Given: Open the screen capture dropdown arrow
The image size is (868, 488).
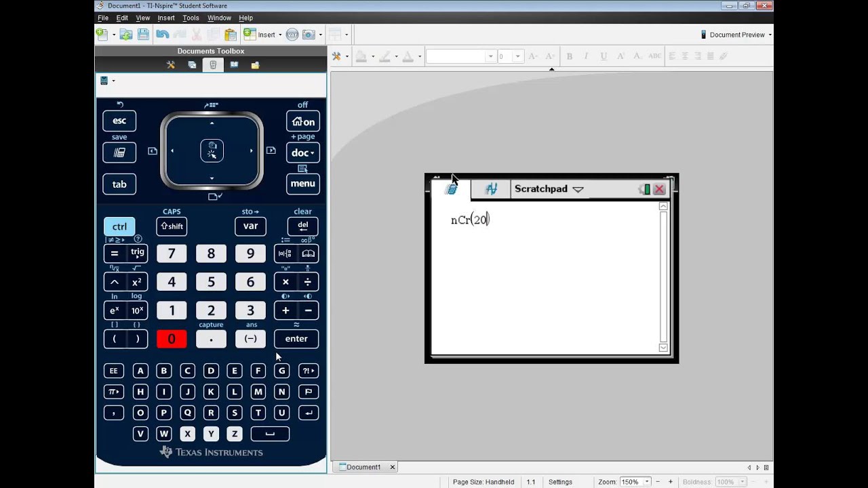Looking at the screenshot, I should pyautogui.click(x=319, y=35).
